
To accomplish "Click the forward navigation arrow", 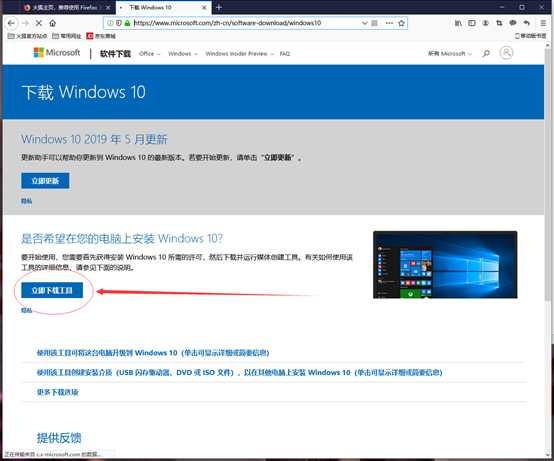I will click(x=25, y=23).
